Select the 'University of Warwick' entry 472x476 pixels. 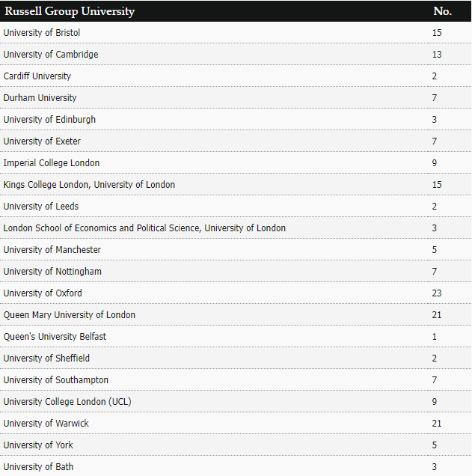46,424
